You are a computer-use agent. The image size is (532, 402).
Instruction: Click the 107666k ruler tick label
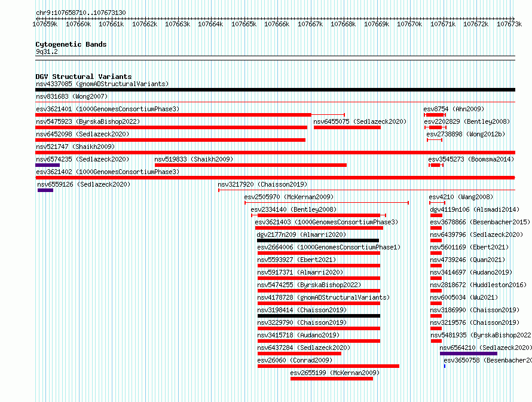click(x=277, y=24)
